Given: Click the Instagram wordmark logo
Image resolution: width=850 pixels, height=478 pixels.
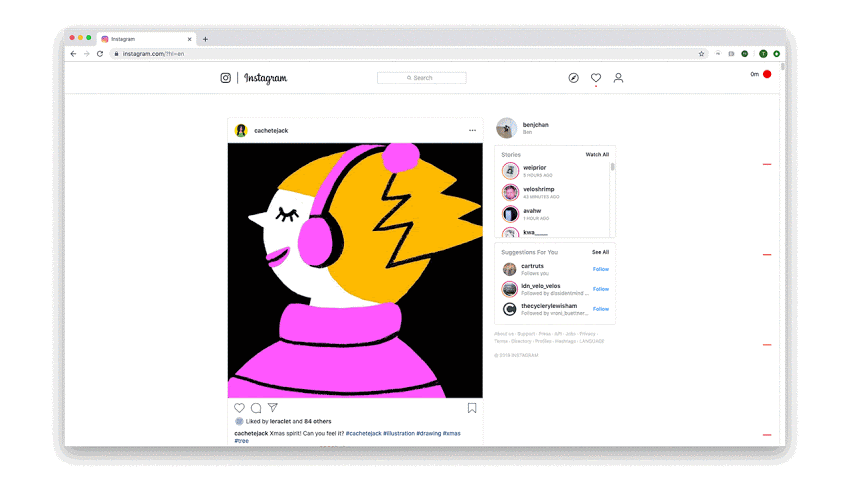Looking at the screenshot, I should coord(266,78).
